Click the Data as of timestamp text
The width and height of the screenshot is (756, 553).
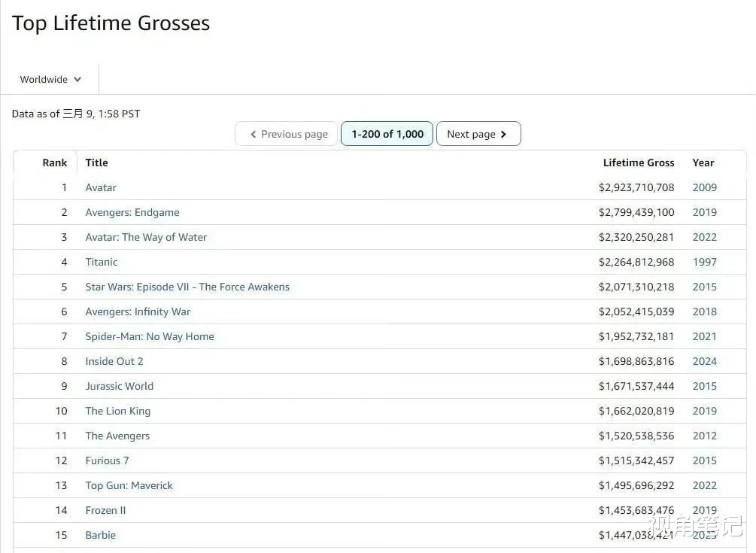(76, 114)
